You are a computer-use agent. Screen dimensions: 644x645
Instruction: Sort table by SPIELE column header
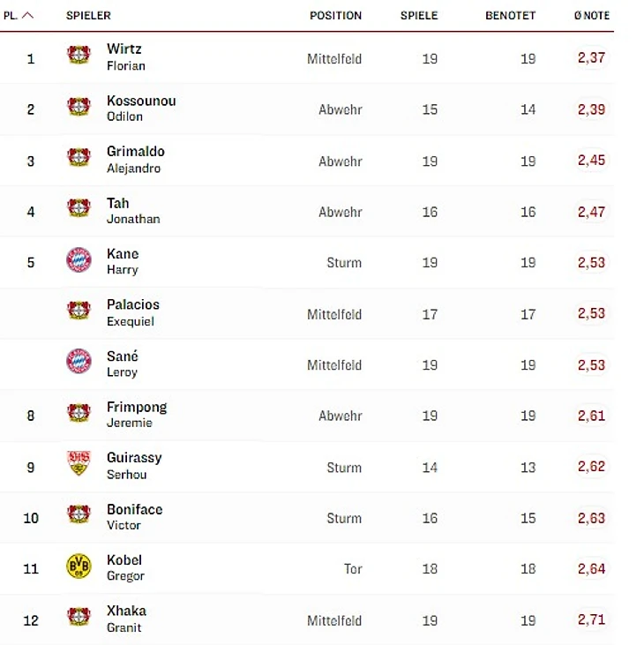419,16
